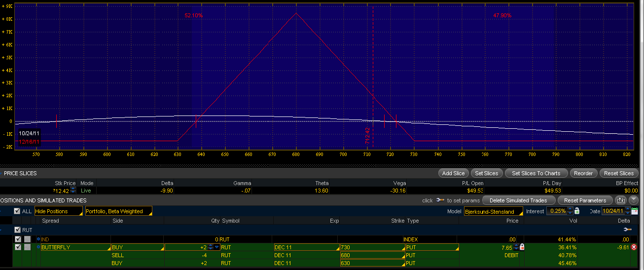Click the wrench icon in the RUT row

tap(627, 230)
